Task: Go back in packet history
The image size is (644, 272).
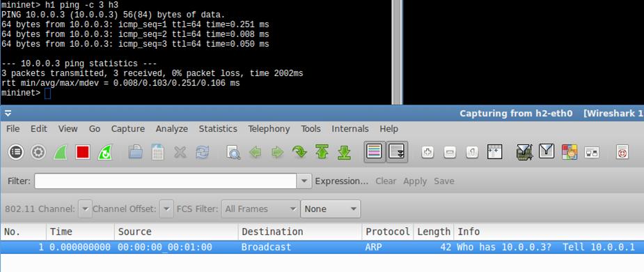Action: click(256, 152)
